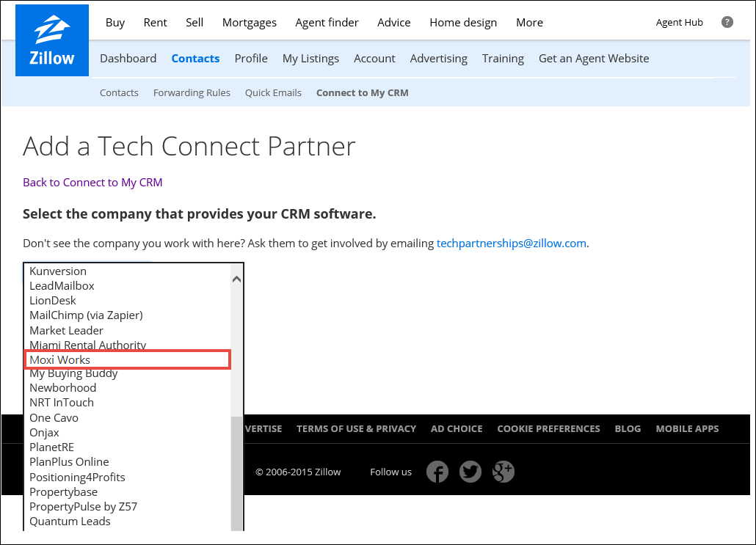756x545 pixels.
Task: Choose One Cavo from the list
Action: [x=128, y=418]
